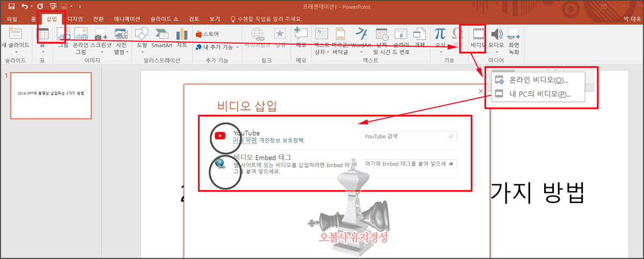Screen dimensions: 644x259
Task: Click the 온라인 그림 (Online Pictures) icon
Action: (81, 34)
